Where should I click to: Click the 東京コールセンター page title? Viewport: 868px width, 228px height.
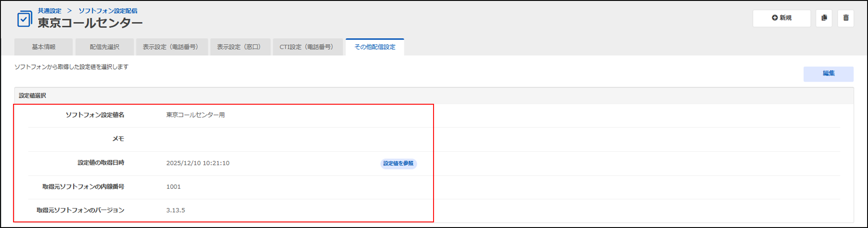[x=90, y=23]
